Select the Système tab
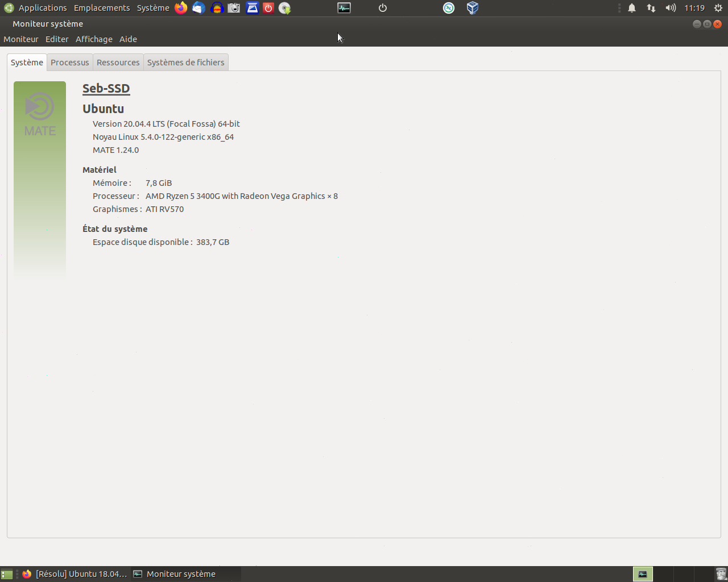Screen dimensions: 728x582 27,63
